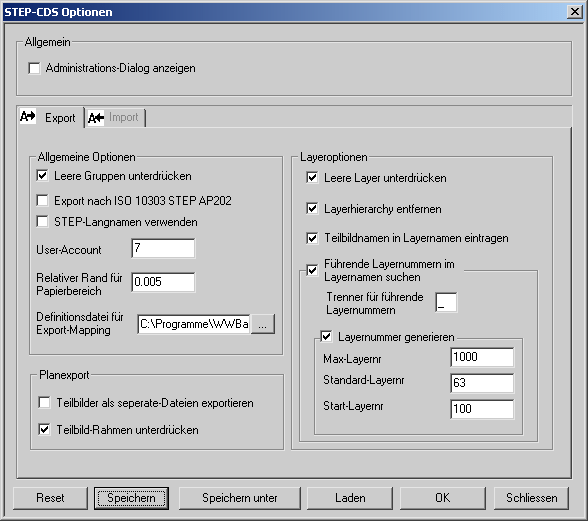588x521 pixels.
Task: Click the User-Account input field
Action: 163,248
